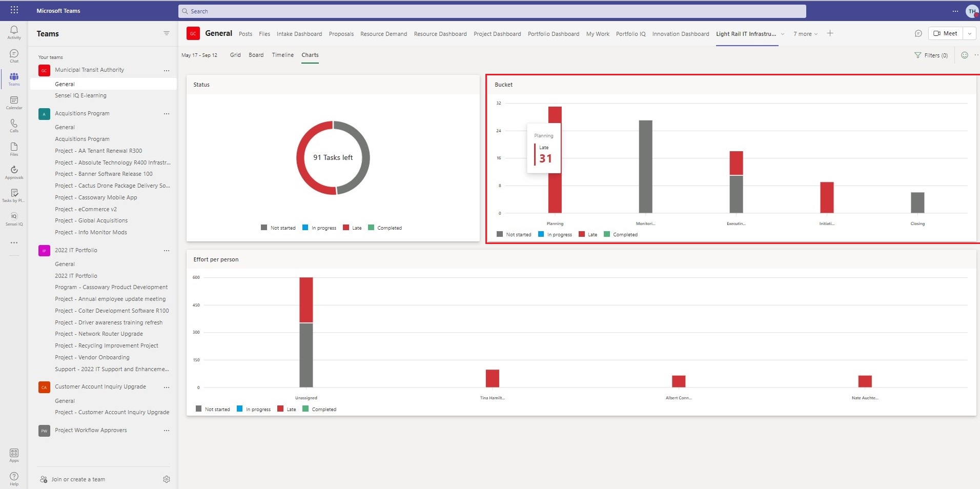Screen dimensions: 980x489
Task: Open the Posts tab
Action: click(x=246, y=34)
